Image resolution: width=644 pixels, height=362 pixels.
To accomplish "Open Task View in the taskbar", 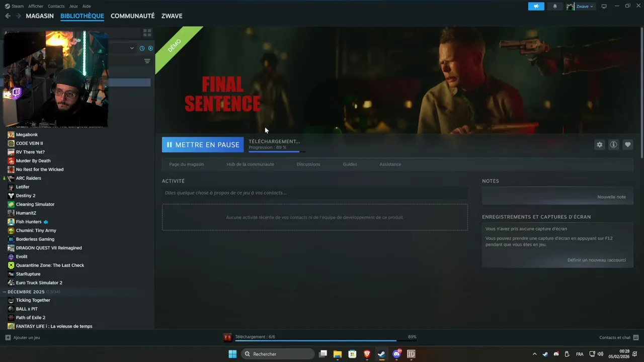I will click(x=323, y=354).
